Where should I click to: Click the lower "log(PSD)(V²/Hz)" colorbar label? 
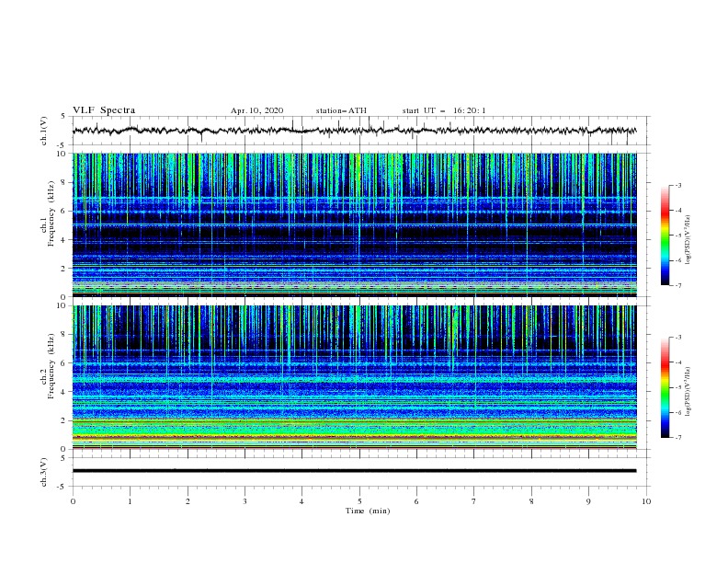(x=688, y=392)
